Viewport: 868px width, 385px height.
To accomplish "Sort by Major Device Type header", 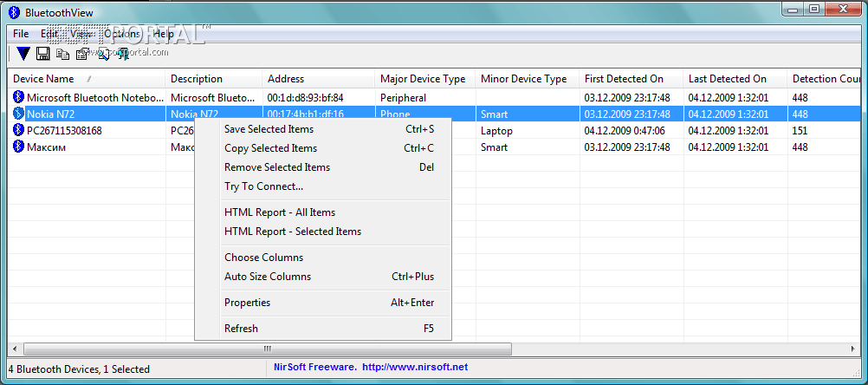I will click(x=424, y=79).
